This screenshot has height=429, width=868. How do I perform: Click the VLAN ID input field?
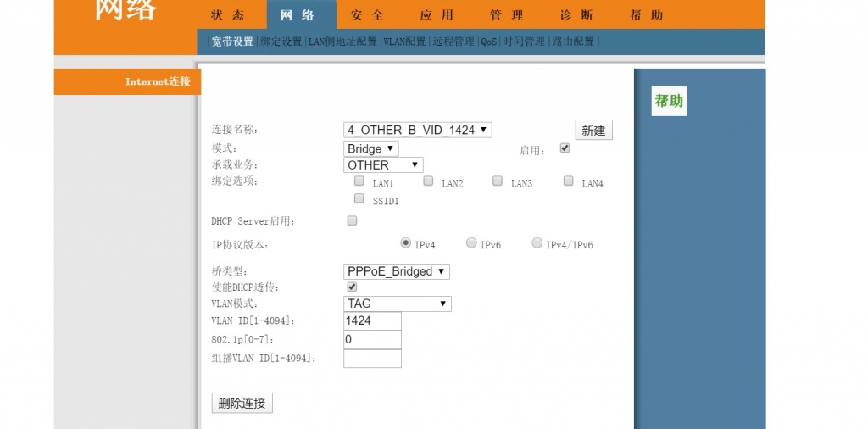(x=372, y=321)
